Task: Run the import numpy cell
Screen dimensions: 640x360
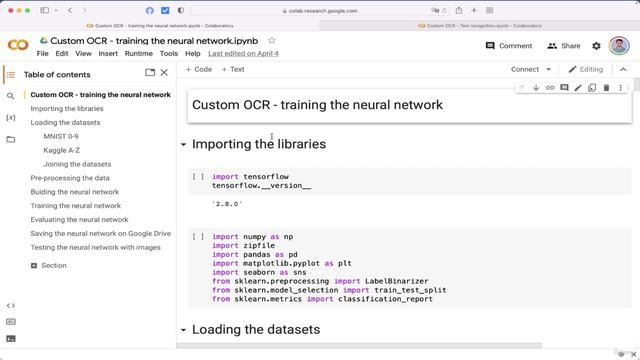Action: tap(198, 237)
